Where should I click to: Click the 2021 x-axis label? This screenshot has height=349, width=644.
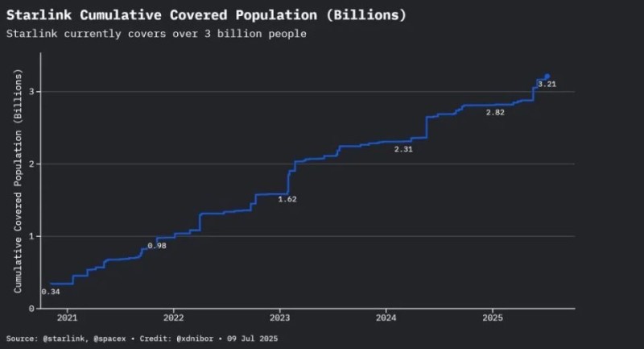(67, 318)
